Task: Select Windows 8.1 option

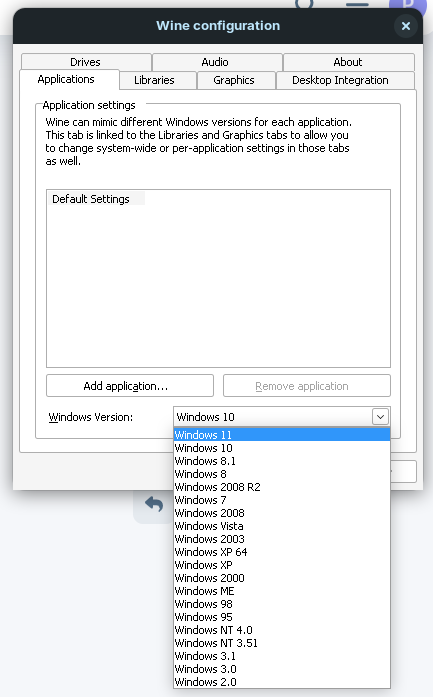Action: point(282,461)
